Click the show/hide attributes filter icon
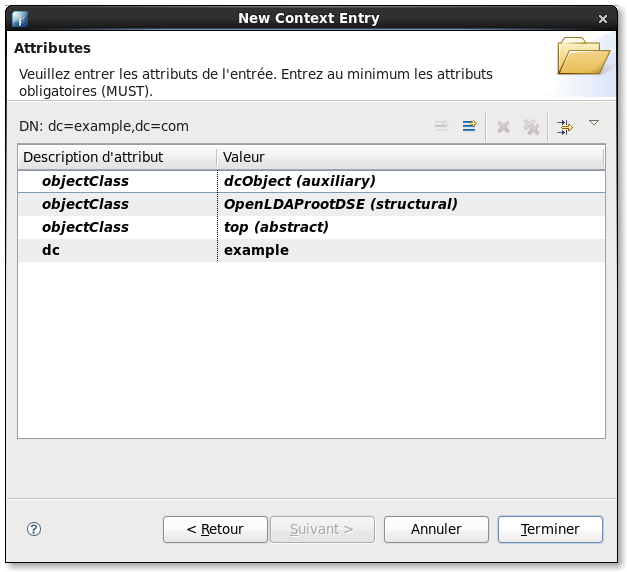The height and width of the screenshot is (572, 627). 565,126
